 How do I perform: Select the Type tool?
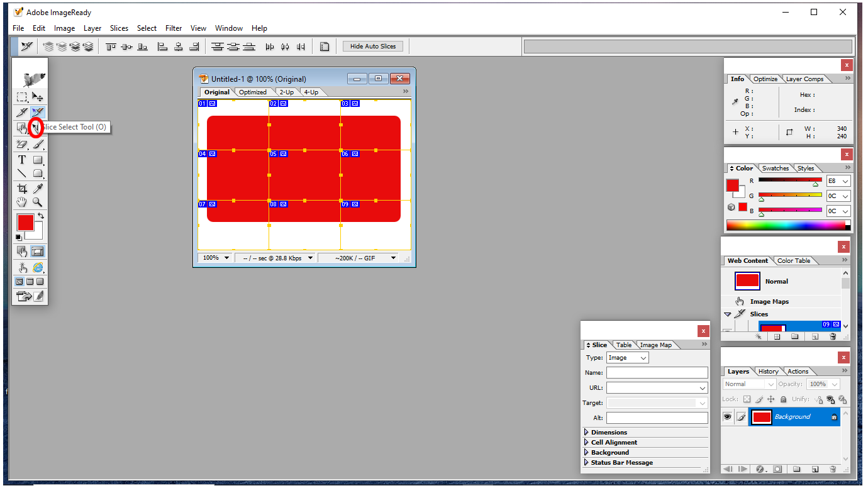click(x=22, y=160)
